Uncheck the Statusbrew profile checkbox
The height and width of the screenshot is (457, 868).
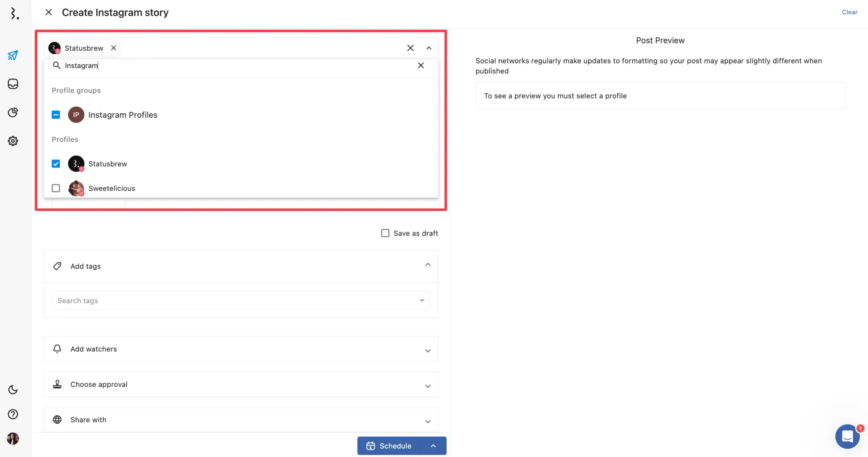[x=56, y=164]
